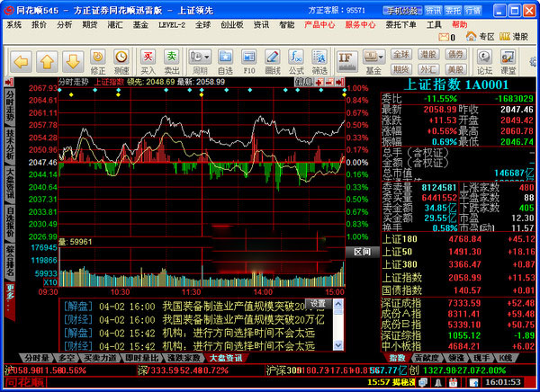Click the 债券 toolbar button
The image size is (540, 392).
click(x=455, y=54)
